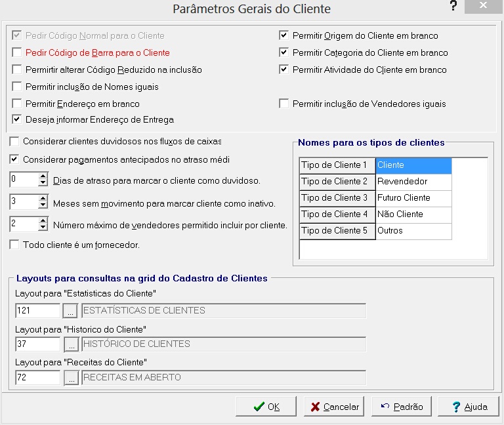Click the Cancelar button
504x425 pixels.
pos(334,407)
